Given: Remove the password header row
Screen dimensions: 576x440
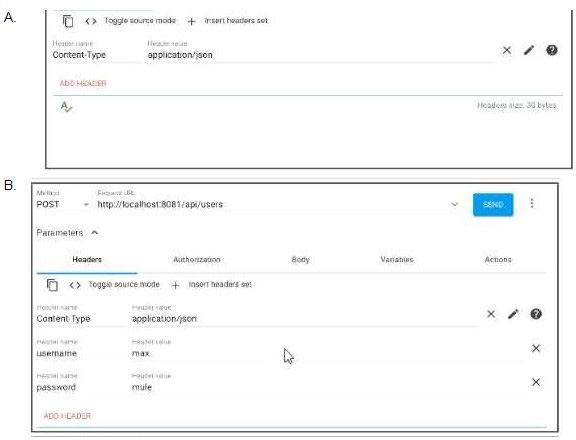Looking at the screenshot, I should 536,382.
